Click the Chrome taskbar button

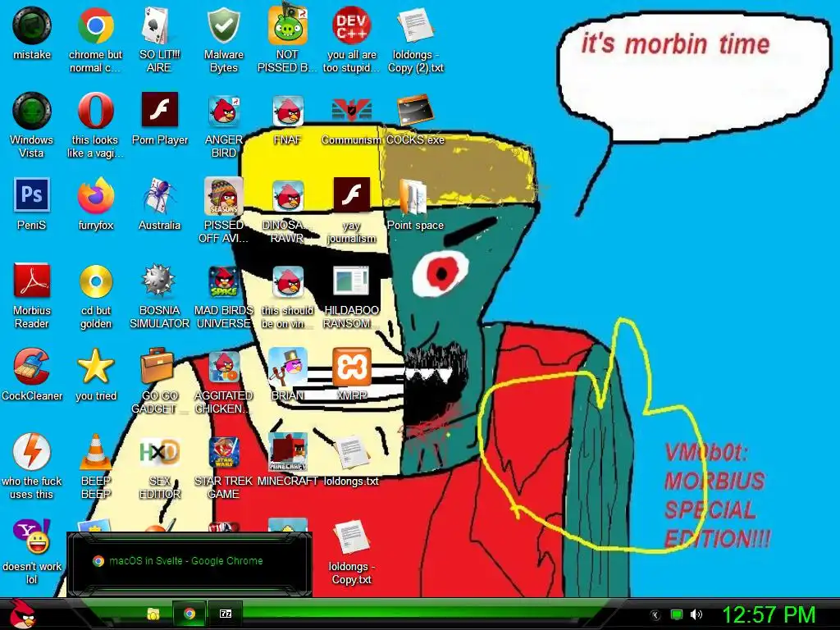[x=189, y=614]
